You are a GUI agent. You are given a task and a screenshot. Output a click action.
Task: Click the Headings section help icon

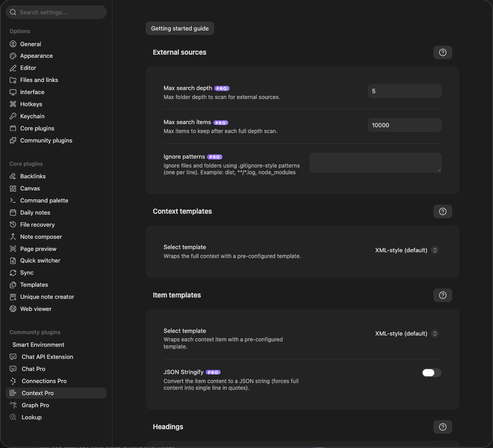[442, 427]
